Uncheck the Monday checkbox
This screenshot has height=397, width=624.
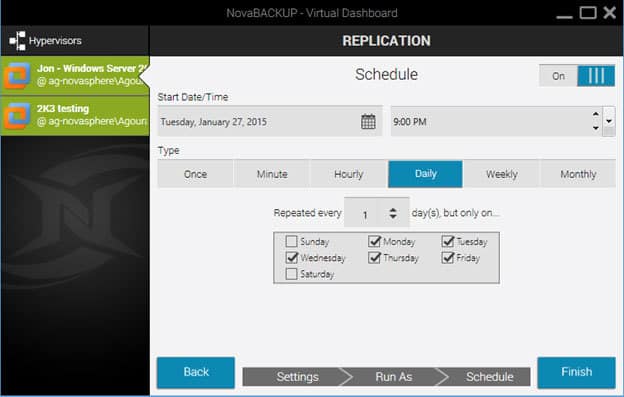[x=374, y=241]
